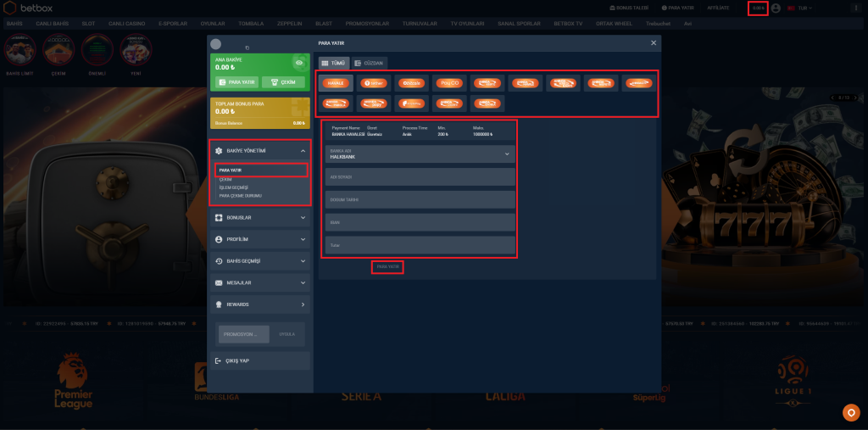Open the user profile icon in header
The height and width of the screenshot is (430, 868).
coord(776,8)
